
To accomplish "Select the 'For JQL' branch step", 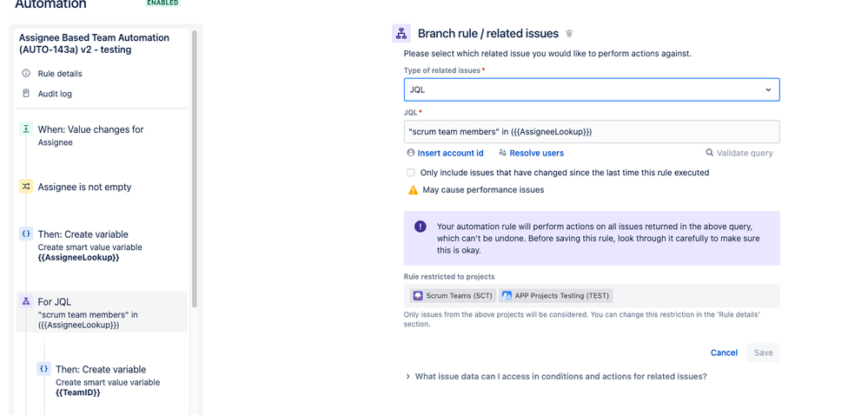I will (x=102, y=312).
